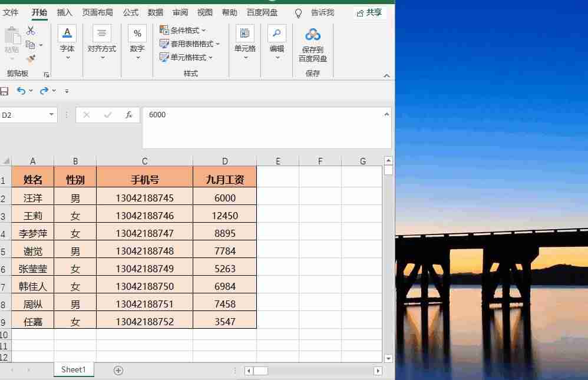The image size is (588, 380).
Task: Open 套用表格格式 table format dropdown
Action: pyautogui.click(x=189, y=44)
